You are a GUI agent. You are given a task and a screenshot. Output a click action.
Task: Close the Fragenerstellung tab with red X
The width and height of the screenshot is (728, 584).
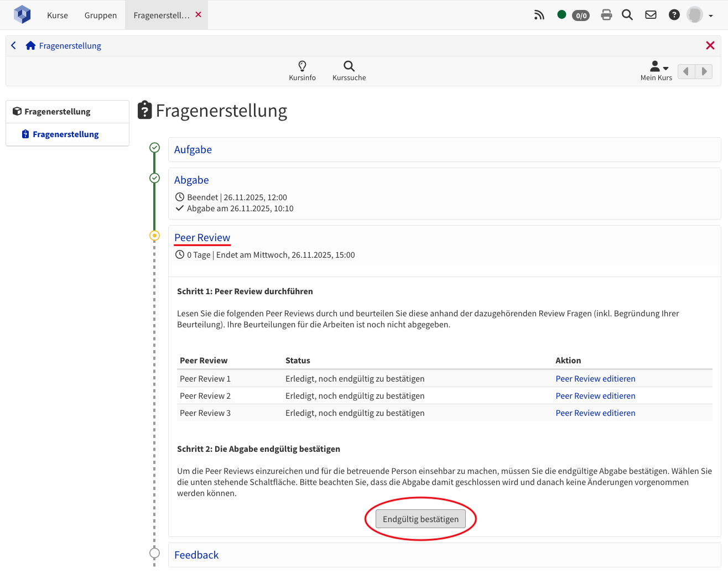tap(199, 15)
